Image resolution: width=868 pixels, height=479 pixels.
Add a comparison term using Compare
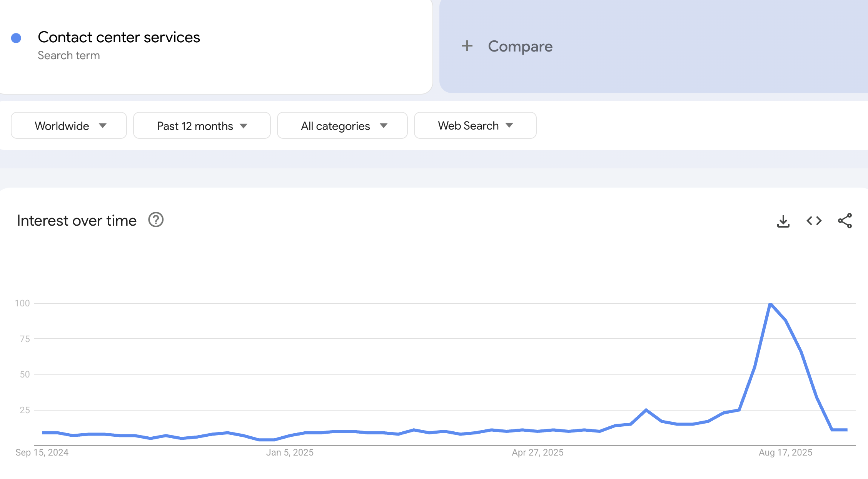point(520,46)
